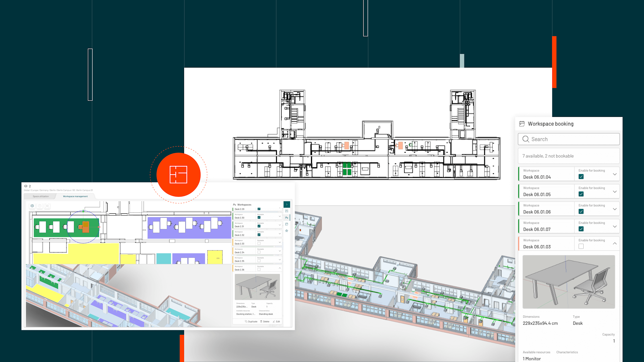Viewport: 644px width, 362px height.
Task: Collapse the Workspaces side panel with arrow
Action: click(287, 205)
